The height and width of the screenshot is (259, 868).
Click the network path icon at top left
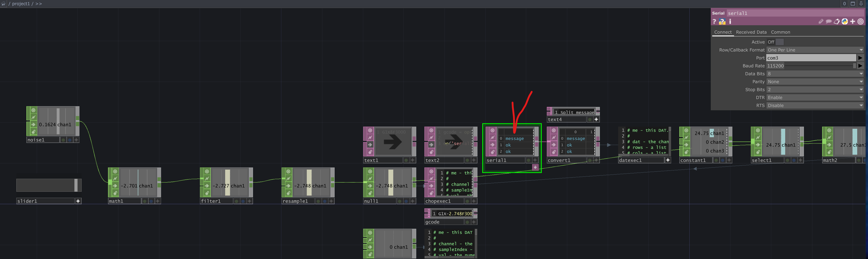pos(3,4)
